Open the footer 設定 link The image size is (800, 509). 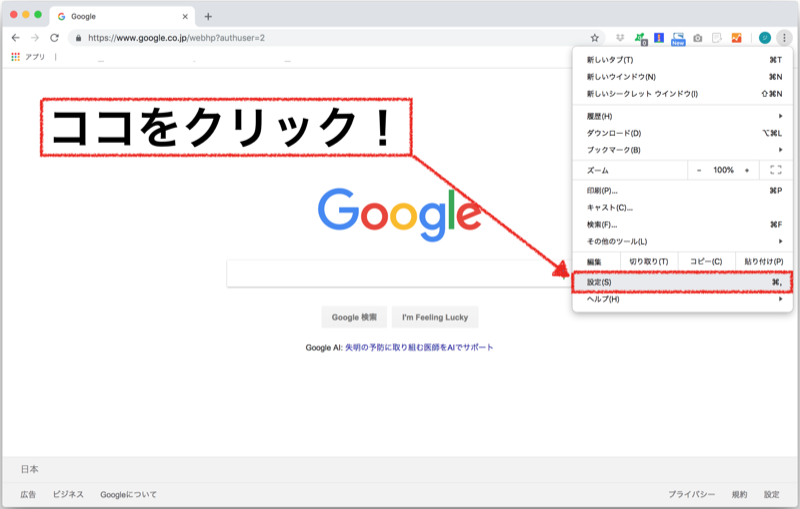[x=771, y=494]
